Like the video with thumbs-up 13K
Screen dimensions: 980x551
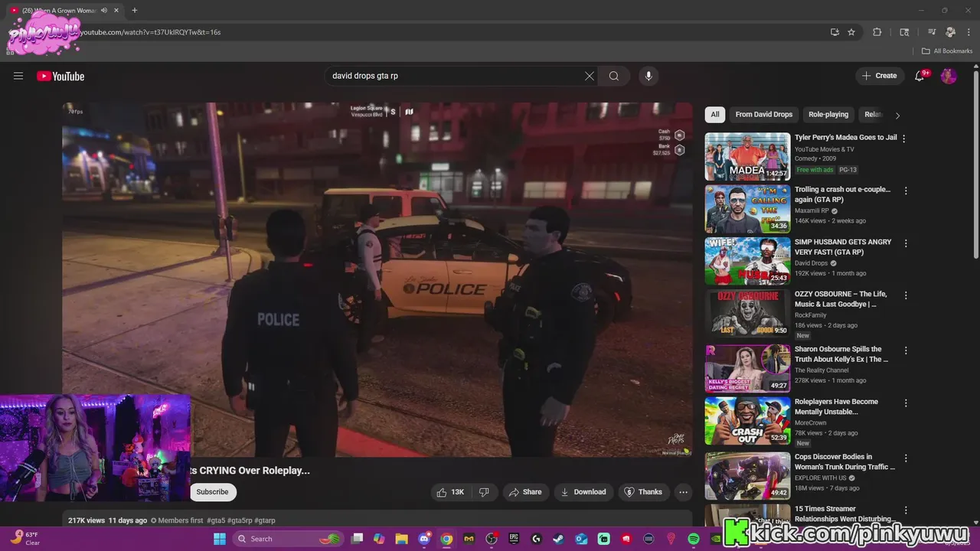point(450,492)
